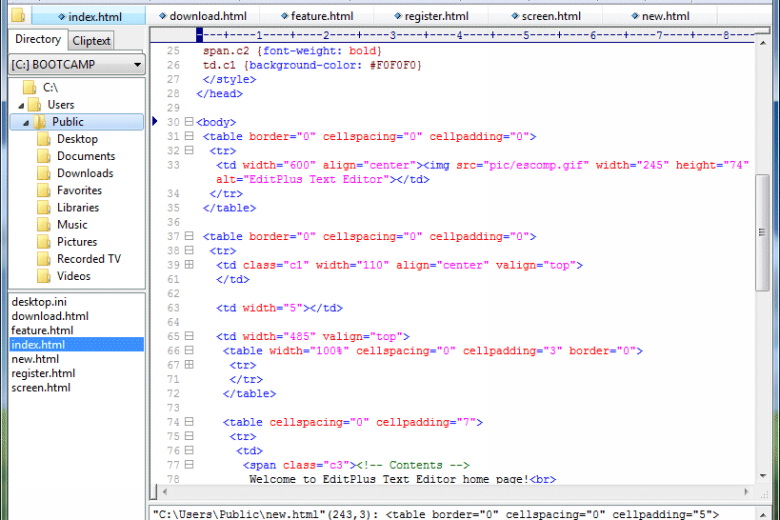Click the editor vertical scrollbar thumb
Image resolution: width=780 pixels, height=520 pixels.
762,232
